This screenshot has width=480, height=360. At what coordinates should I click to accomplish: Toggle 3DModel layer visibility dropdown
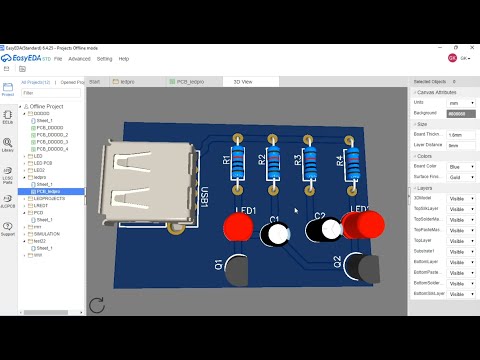(x=461, y=199)
